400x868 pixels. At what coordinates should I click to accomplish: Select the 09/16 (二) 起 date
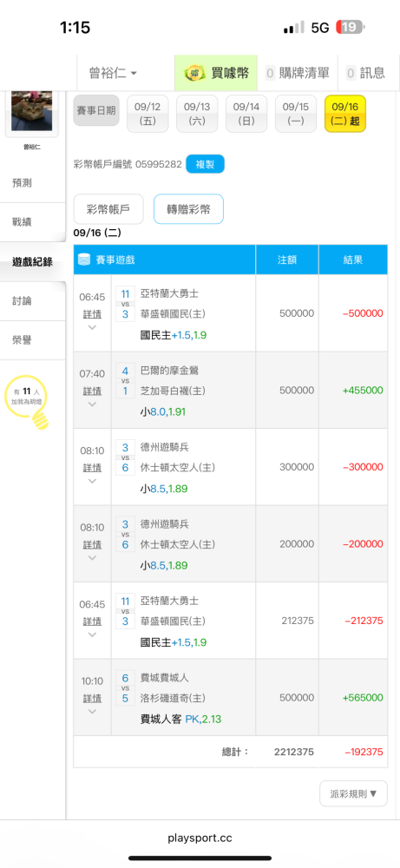point(345,114)
